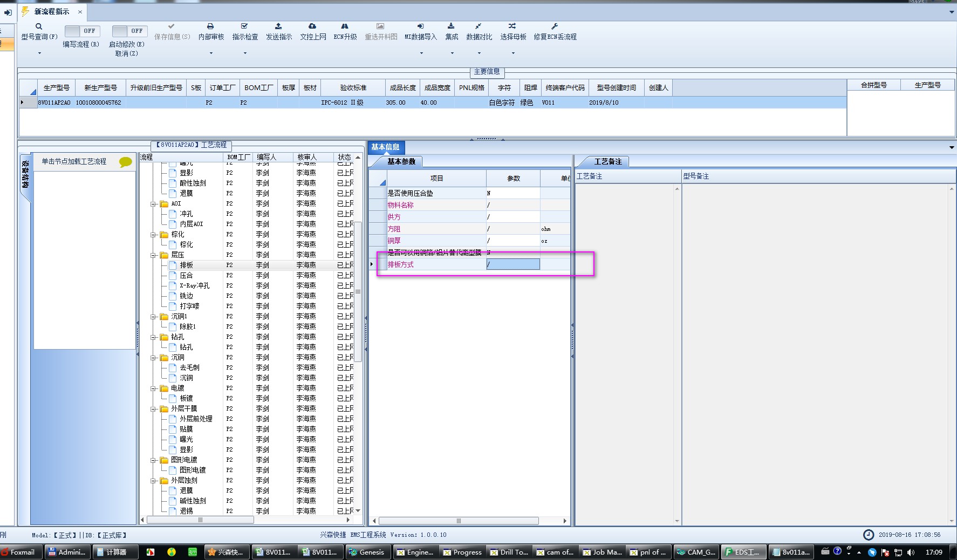This screenshot has width=957, height=560.
Task: Select the X-Ray冲孔 tree node
Action: [195, 285]
